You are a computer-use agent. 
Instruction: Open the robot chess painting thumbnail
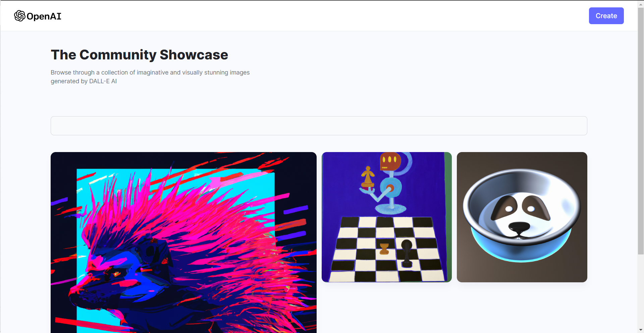(386, 217)
